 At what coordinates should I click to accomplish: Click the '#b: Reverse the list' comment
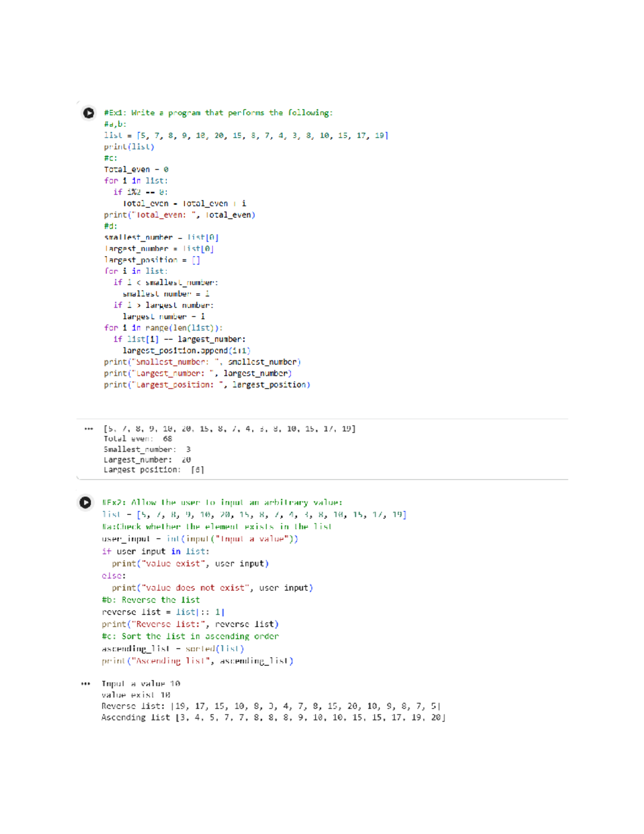[x=151, y=600]
